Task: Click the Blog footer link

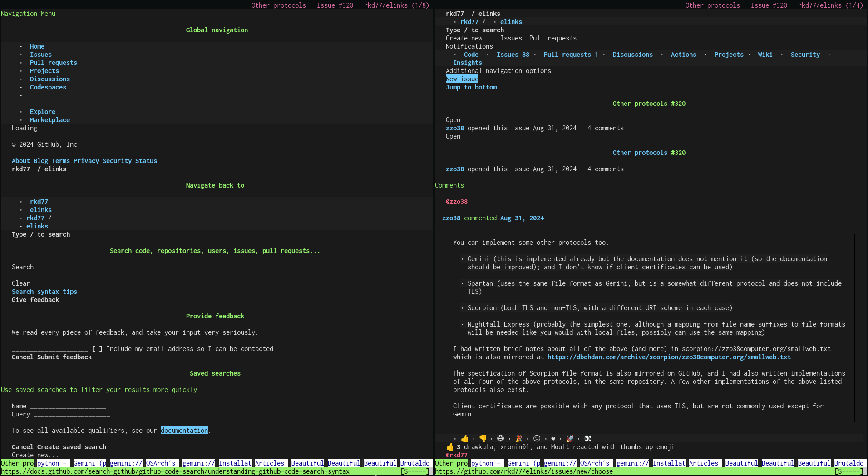Action: tap(41, 161)
